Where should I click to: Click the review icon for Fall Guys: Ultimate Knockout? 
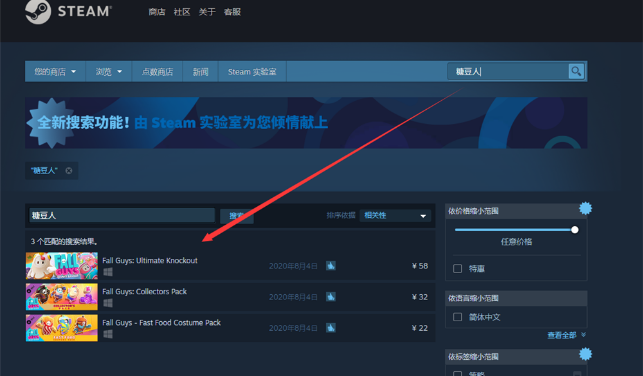click(x=331, y=266)
